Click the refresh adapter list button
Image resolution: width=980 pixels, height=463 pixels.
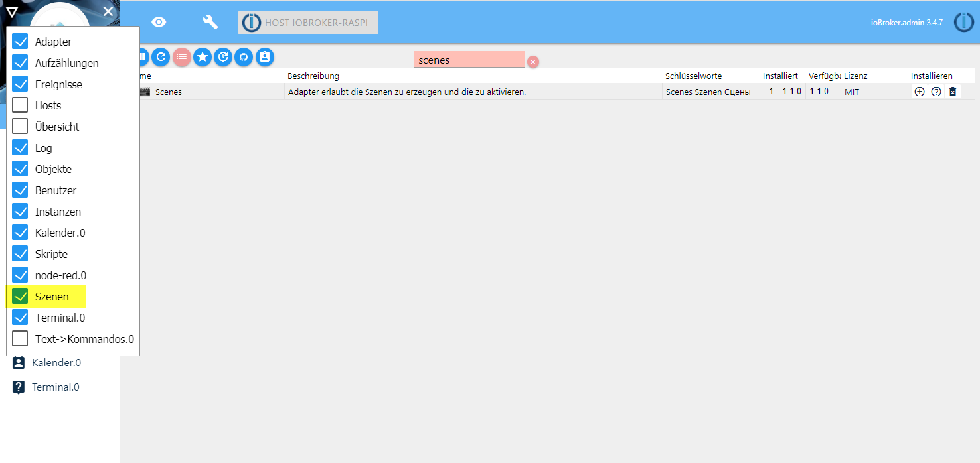click(x=161, y=57)
